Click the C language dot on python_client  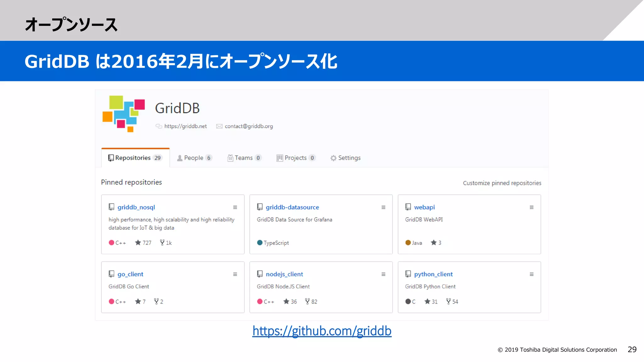coord(408,301)
